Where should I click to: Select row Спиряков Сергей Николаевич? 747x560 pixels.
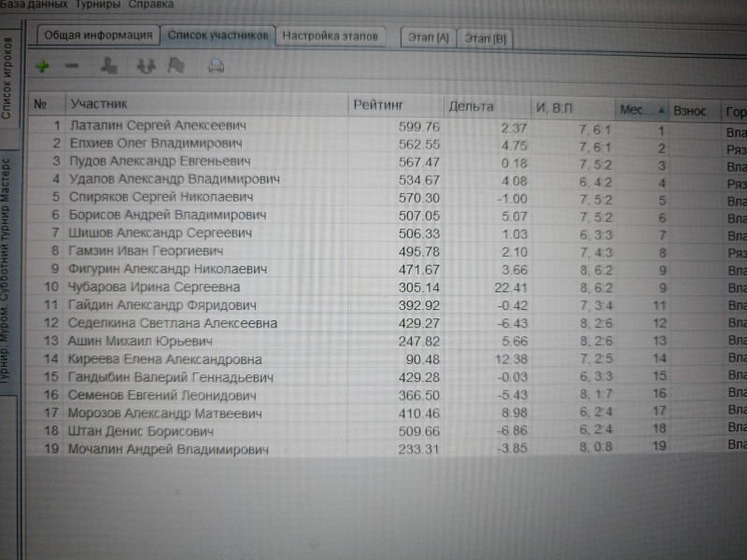[x=387, y=198]
